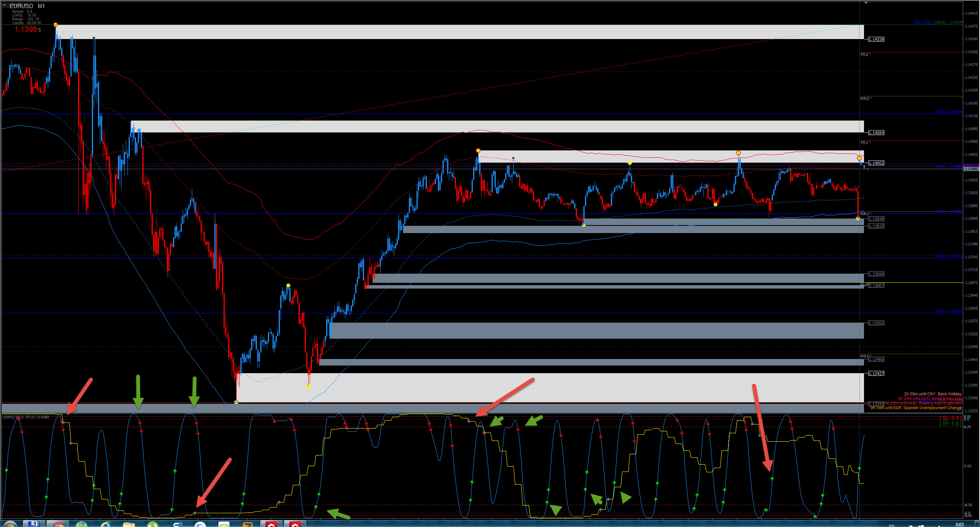980x527 pixels.
Task: Click the FR2^ pivot level label
Action: point(866,55)
